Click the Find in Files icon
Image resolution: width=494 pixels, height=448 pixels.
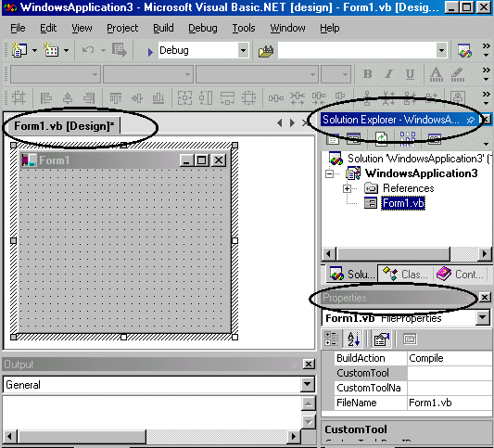click(266, 51)
